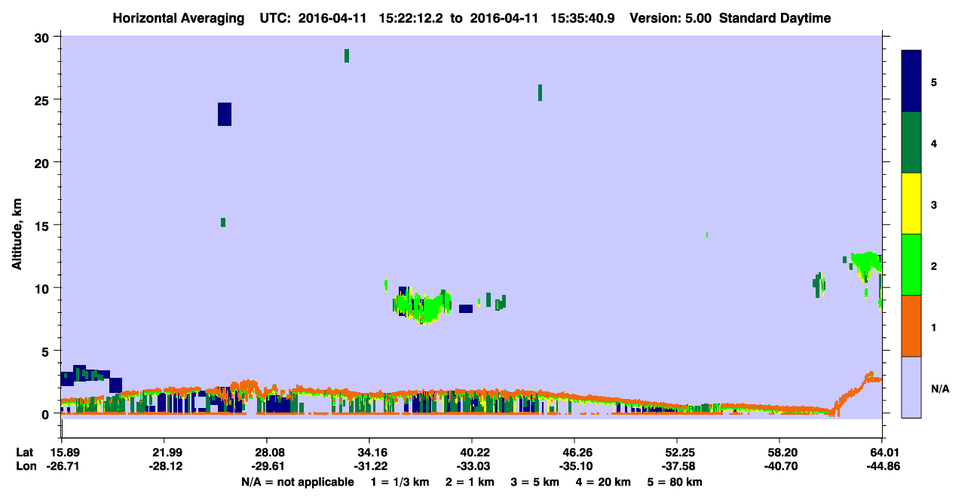
Task: Click the 'Lon' axis row label
Action: point(25,466)
